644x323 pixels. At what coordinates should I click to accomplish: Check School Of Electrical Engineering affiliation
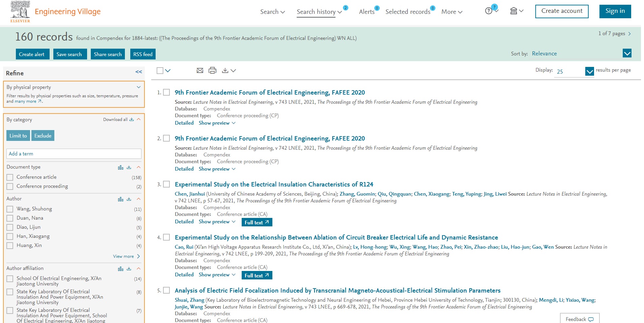coord(10,279)
